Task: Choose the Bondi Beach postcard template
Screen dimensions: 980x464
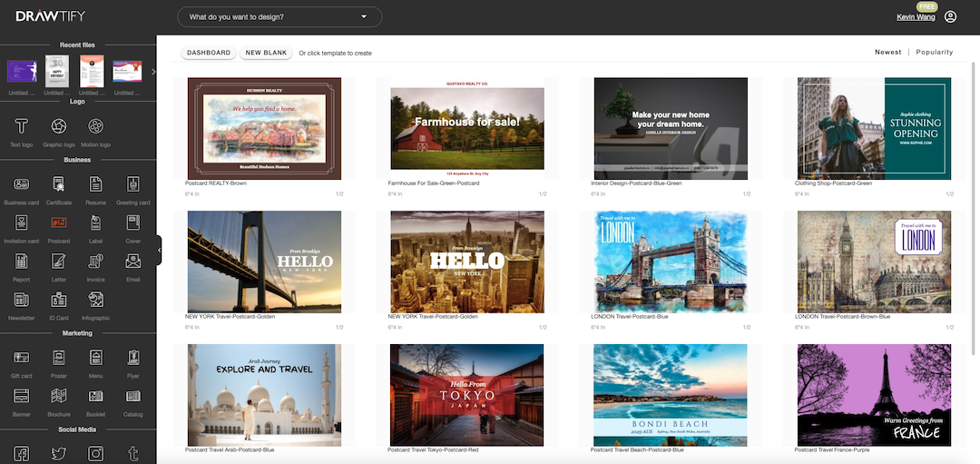Action: (671, 395)
